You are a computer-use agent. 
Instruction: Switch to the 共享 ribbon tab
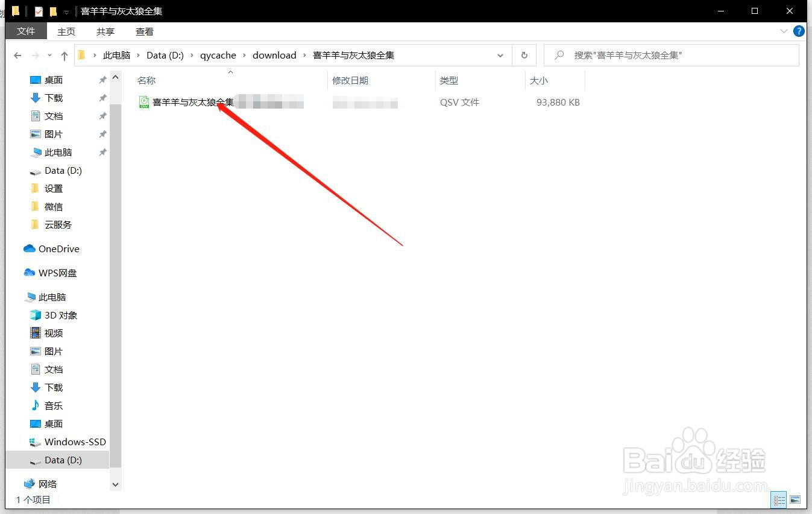pos(105,31)
